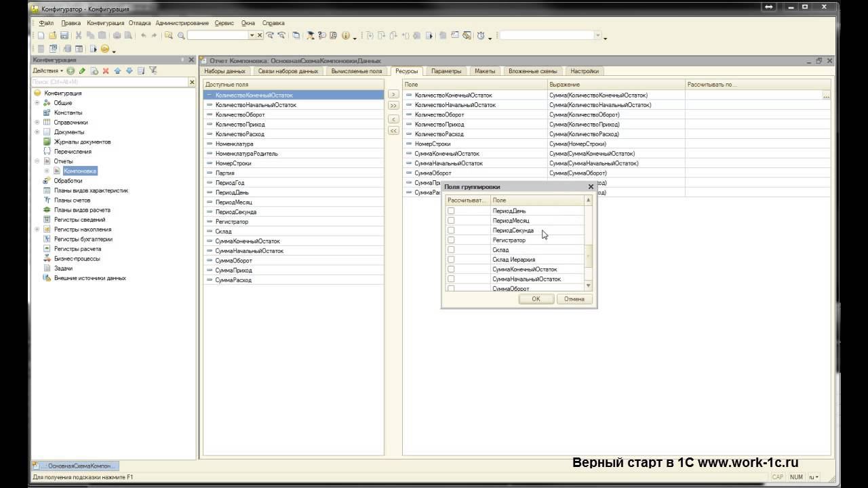Switch to the Параметры tab
This screenshot has width=868, height=488.
point(446,71)
